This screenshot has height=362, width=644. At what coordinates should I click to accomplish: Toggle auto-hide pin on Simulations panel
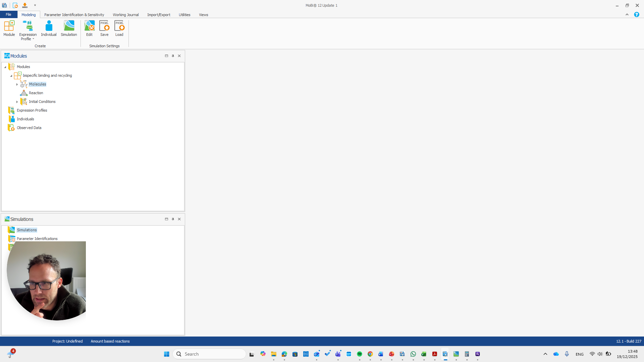pos(173,219)
